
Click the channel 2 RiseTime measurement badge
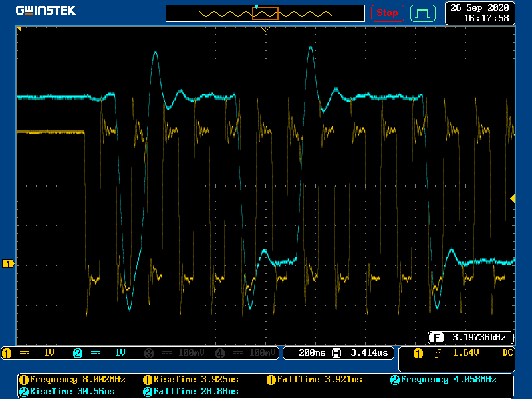23,392
